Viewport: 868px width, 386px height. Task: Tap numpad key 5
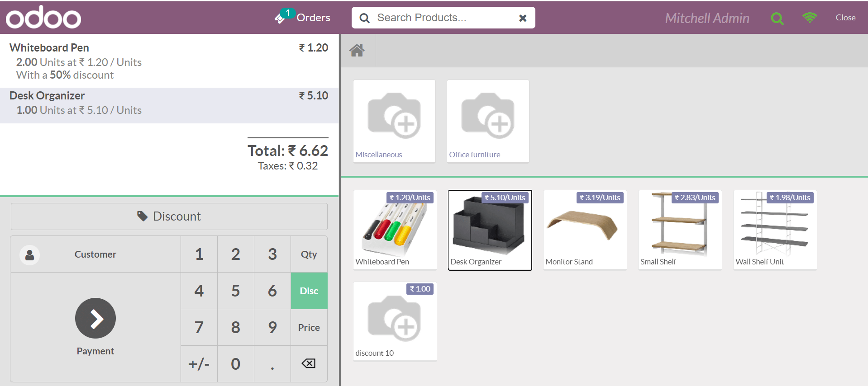[236, 291]
